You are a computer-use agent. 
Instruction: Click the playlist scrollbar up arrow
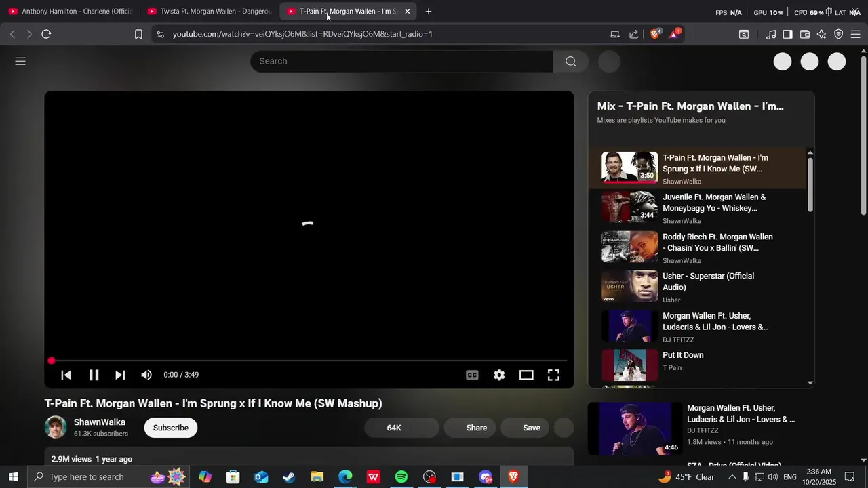pos(810,152)
